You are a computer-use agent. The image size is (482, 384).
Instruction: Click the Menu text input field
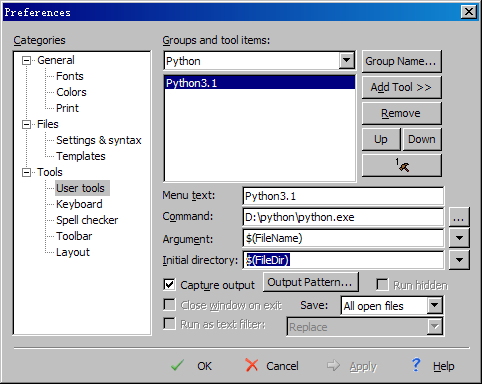[343, 196]
